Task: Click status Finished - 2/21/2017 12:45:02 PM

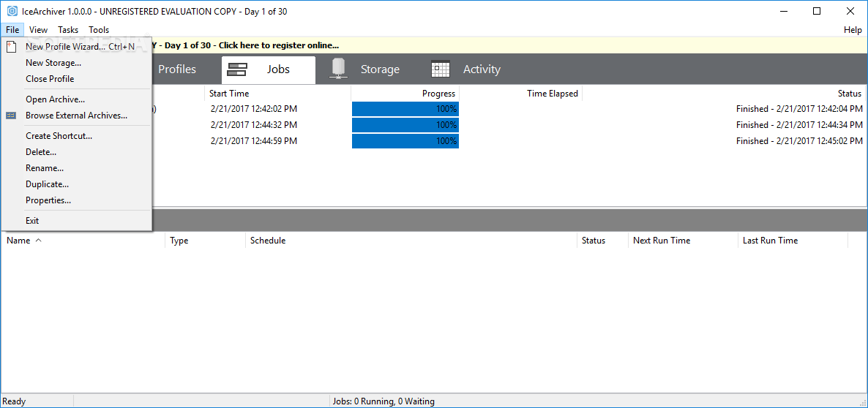Action: click(x=798, y=141)
